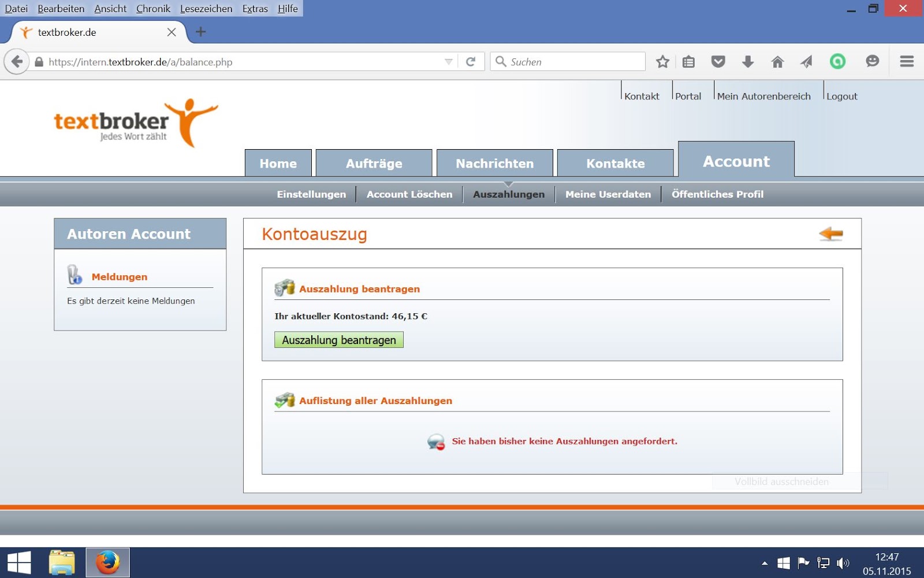Show Firefox downloads
Screen dimensions: 924x578
(x=748, y=61)
